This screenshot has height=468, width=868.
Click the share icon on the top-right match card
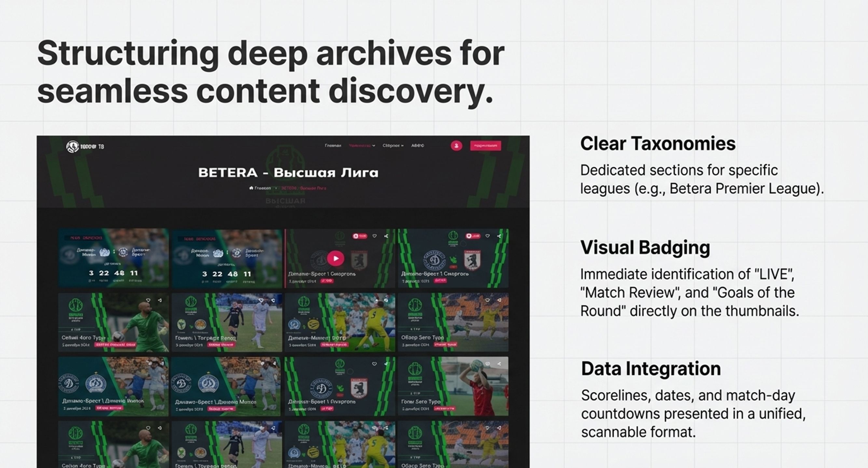[x=499, y=236]
